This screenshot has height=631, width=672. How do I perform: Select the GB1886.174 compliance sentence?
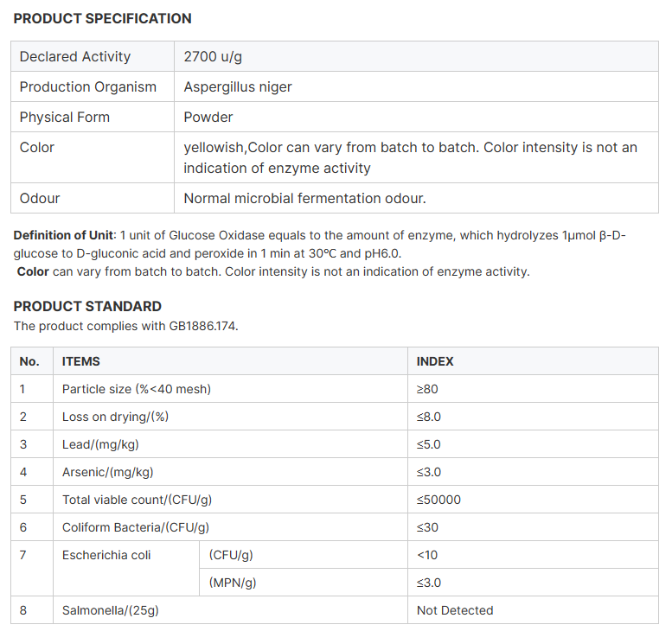[125, 326]
